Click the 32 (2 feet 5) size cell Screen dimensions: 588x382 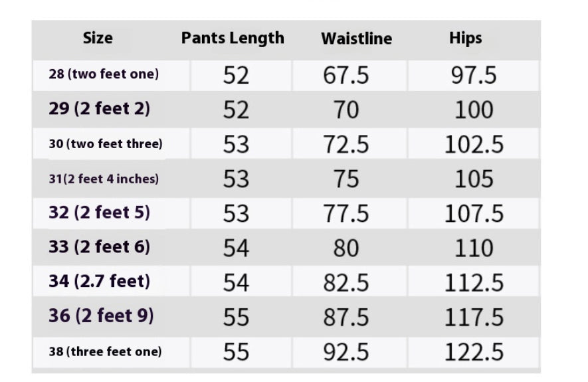tap(99, 213)
